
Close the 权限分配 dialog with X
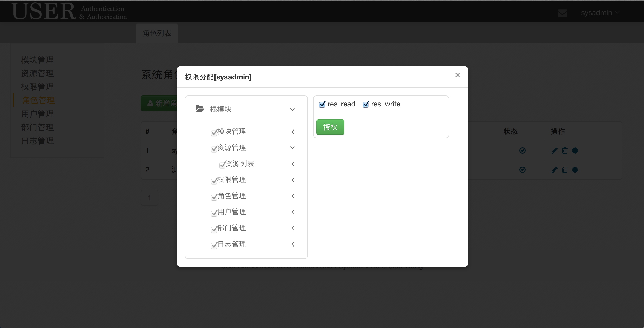[x=458, y=75]
